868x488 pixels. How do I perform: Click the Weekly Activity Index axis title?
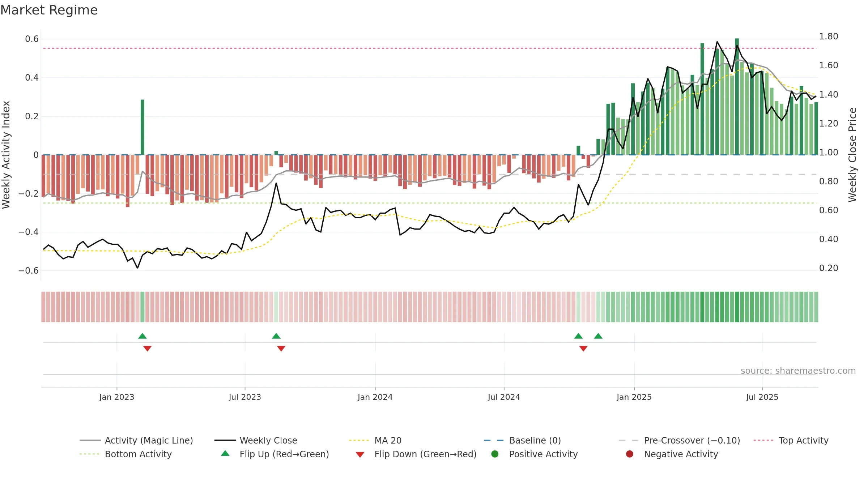click(6, 155)
